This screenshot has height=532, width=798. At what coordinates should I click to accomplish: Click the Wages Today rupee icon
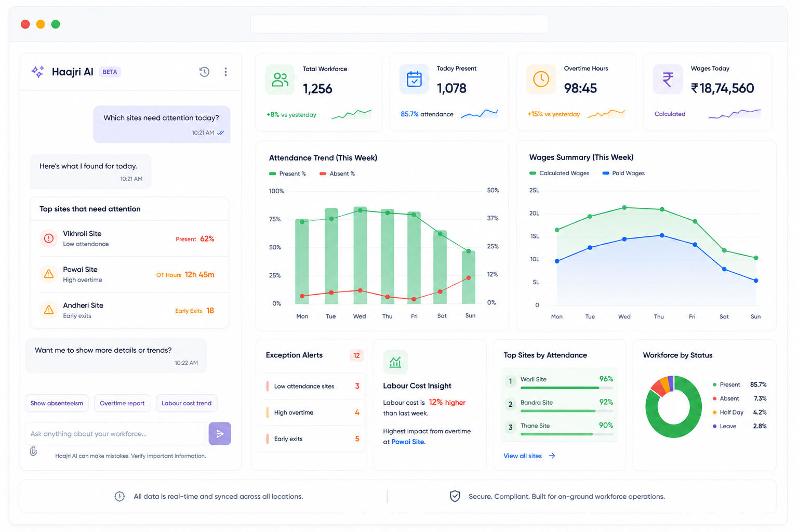[x=668, y=79]
